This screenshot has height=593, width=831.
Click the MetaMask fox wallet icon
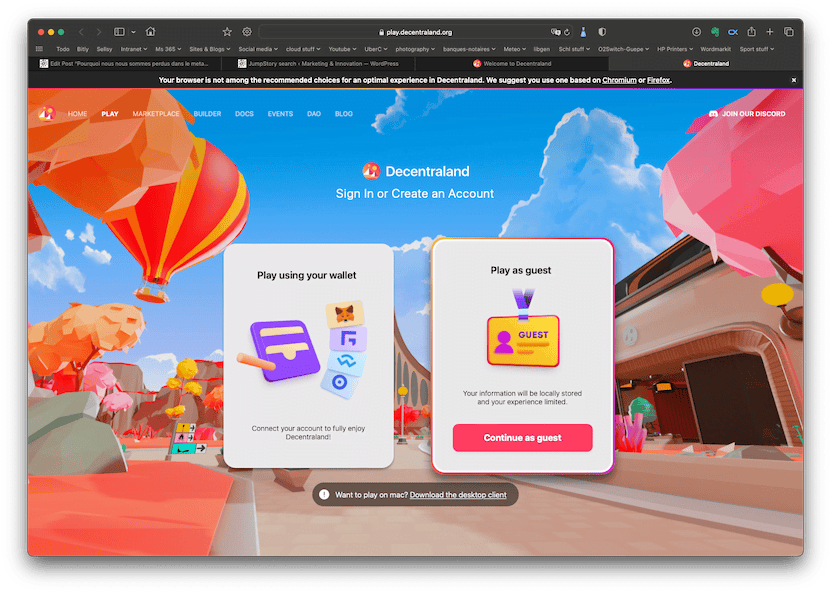point(344,314)
